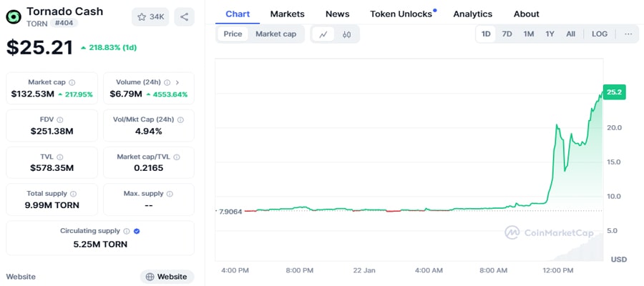Click the 7.9064 opening price label
The image size is (644, 286).
[230, 212]
